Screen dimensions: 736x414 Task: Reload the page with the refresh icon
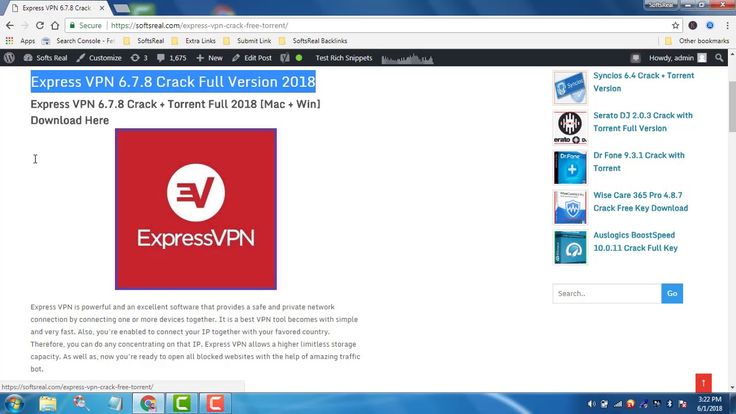pyautogui.click(x=40, y=25)
